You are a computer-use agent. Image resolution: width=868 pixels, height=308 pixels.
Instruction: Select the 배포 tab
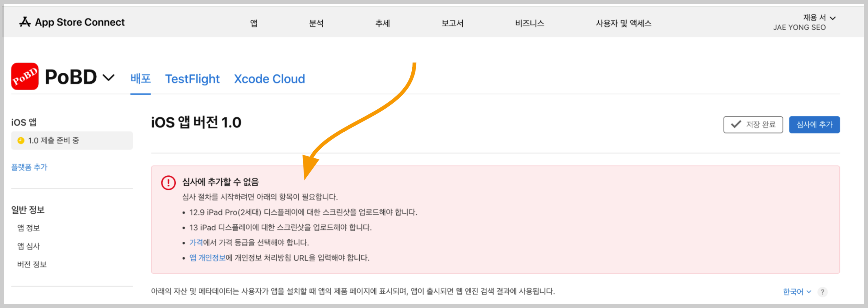click(141, 79)
